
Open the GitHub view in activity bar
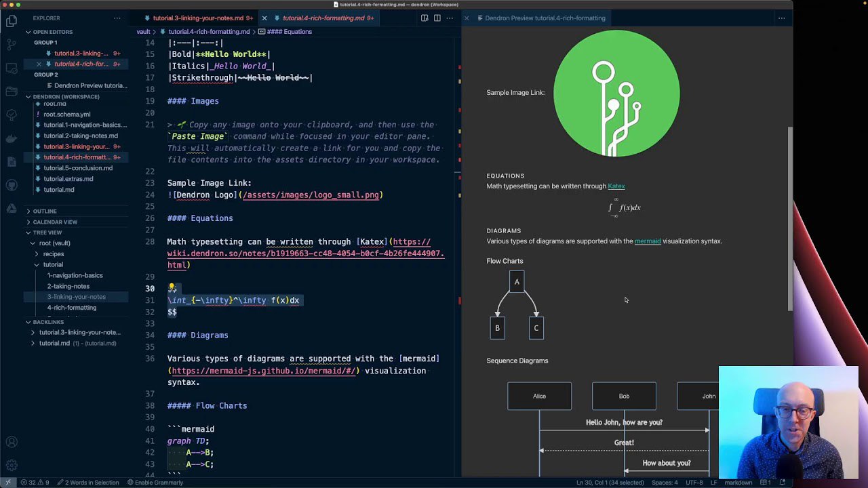(12, 185)
